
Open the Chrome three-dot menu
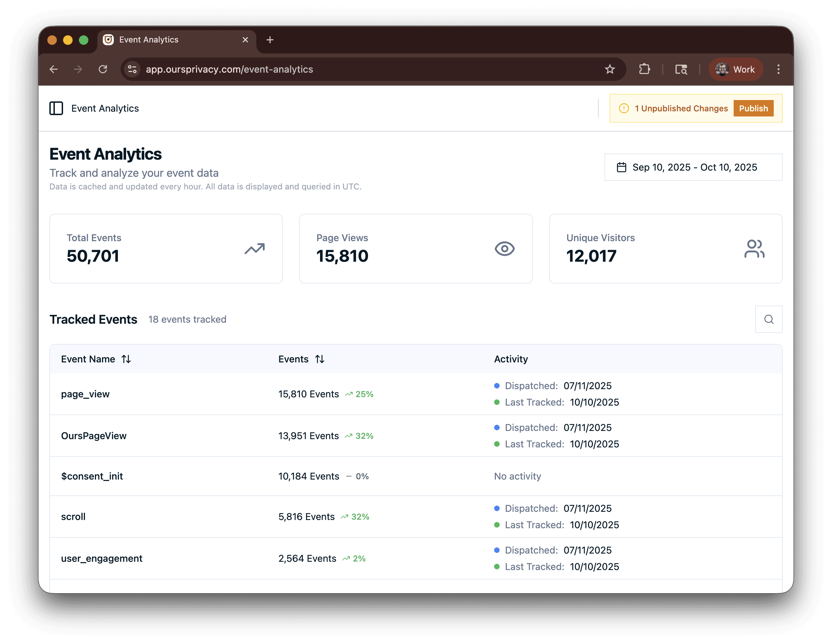(778, 69)
